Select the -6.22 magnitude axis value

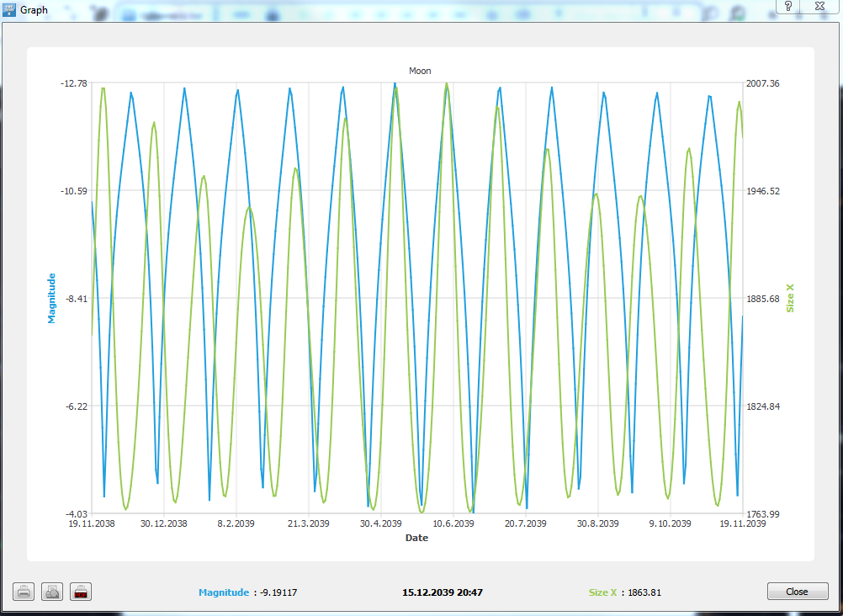[77, 406]
